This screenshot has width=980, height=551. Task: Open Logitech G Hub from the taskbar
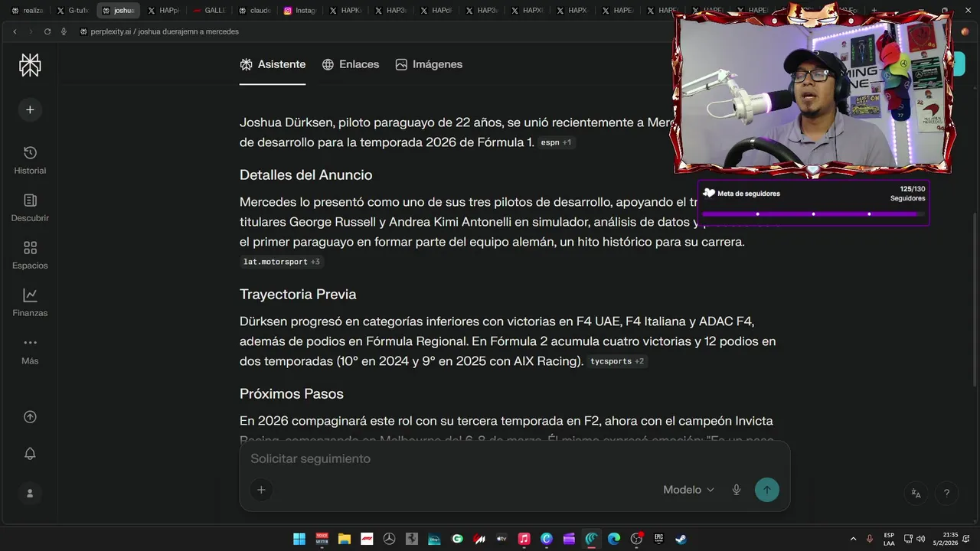pyautogui.click(x=457, y=539)
